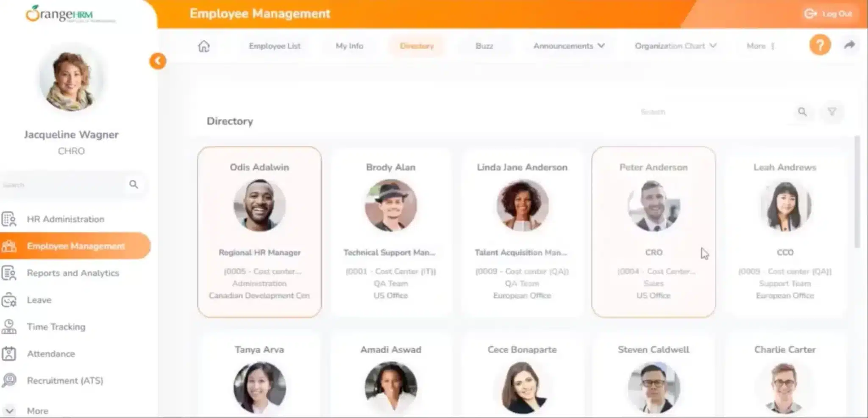Click into the sidebar search field
This screenshot has width=868, height=418.
(x=64, y=185)
